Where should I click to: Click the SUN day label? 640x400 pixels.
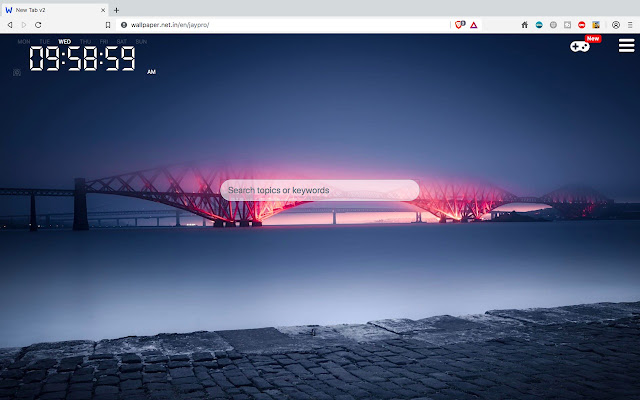(141, 42)
